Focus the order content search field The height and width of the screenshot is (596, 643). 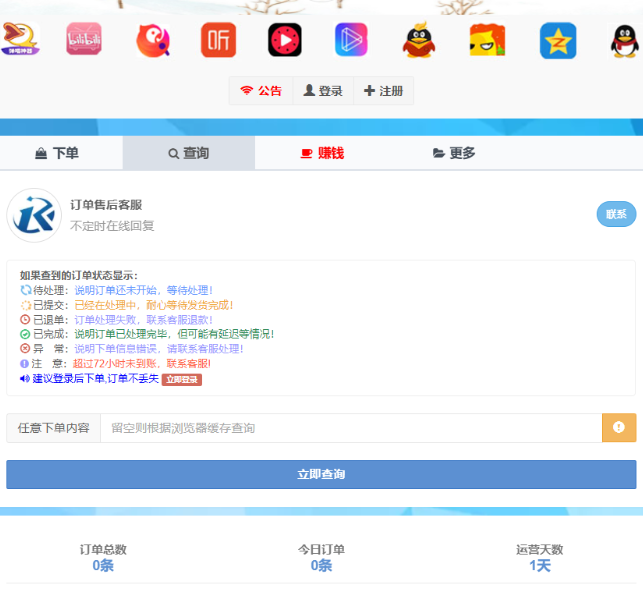(351, 428)
